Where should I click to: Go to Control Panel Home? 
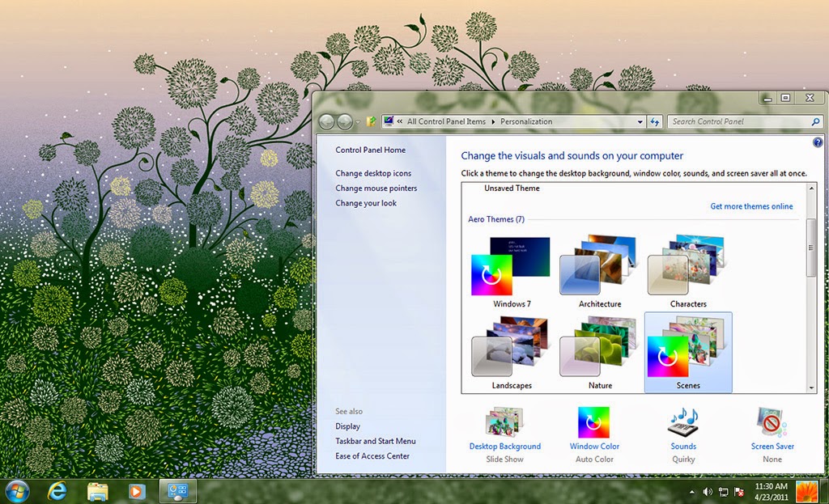click(370, 150)
